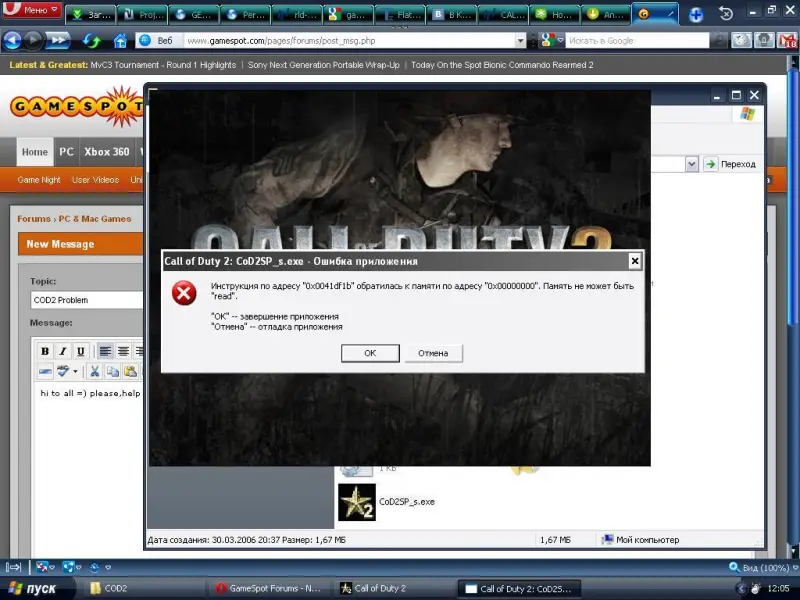Open the closed tabs trash icon

coord(726,14)
